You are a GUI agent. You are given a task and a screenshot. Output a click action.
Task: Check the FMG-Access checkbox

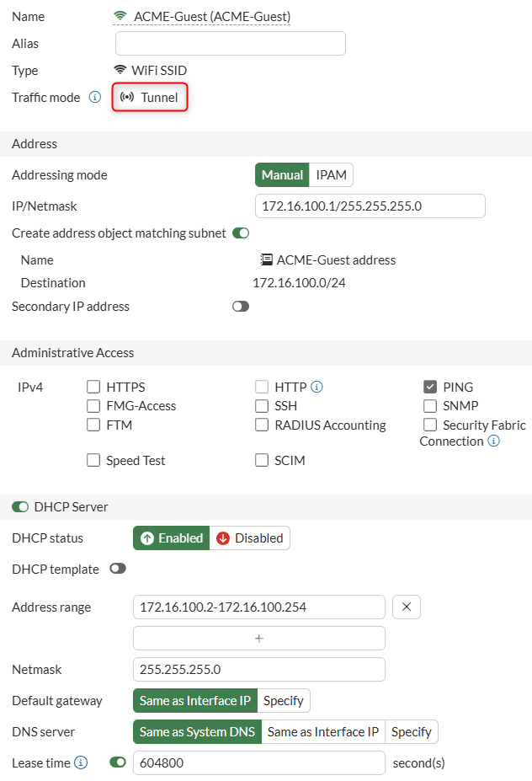pyautogui.click(x=93, y=406)
